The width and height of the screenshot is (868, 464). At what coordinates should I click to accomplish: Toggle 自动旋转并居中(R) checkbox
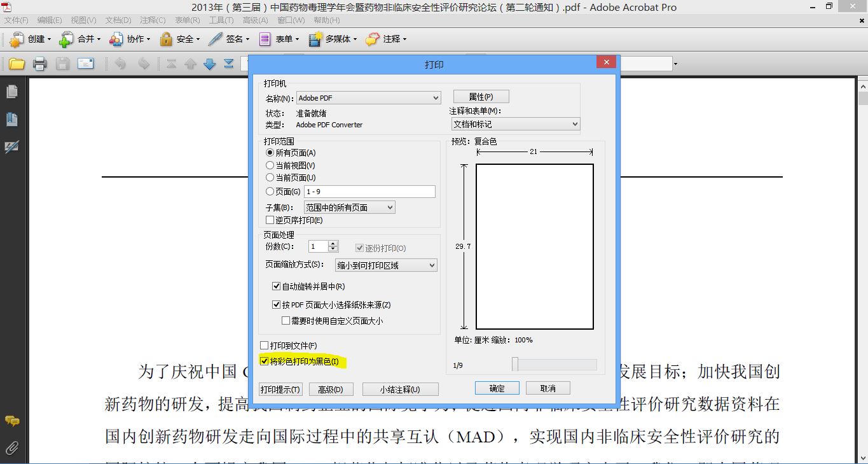tap(276, 286)
